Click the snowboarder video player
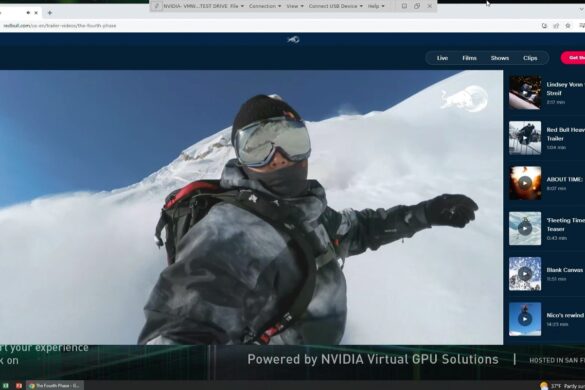Screen dimensions: 585x390 point(251,207)
